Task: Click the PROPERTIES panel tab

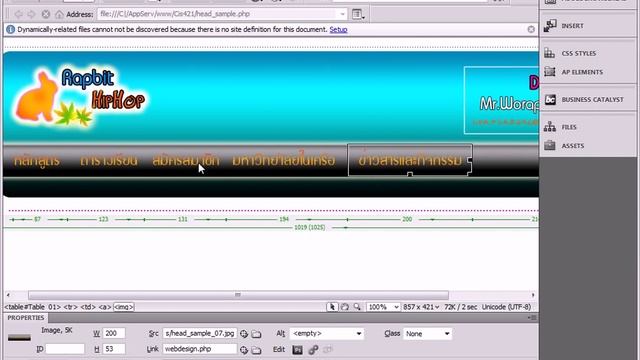Action: (26, 318)
